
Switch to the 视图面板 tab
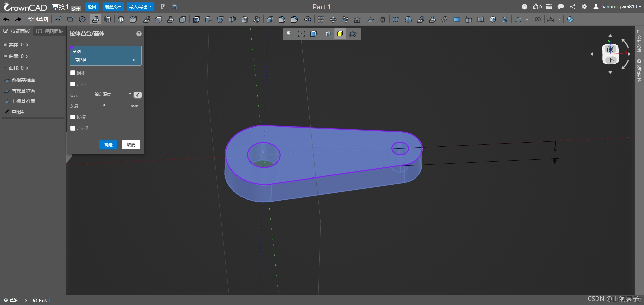pos(50,31)
